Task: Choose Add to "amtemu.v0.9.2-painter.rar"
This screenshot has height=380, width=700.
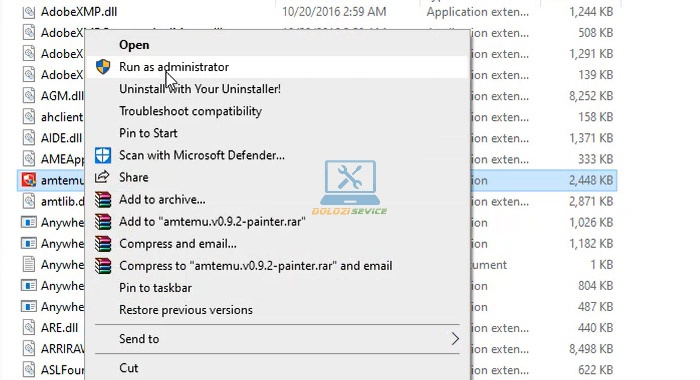Action: coord(212,221)
